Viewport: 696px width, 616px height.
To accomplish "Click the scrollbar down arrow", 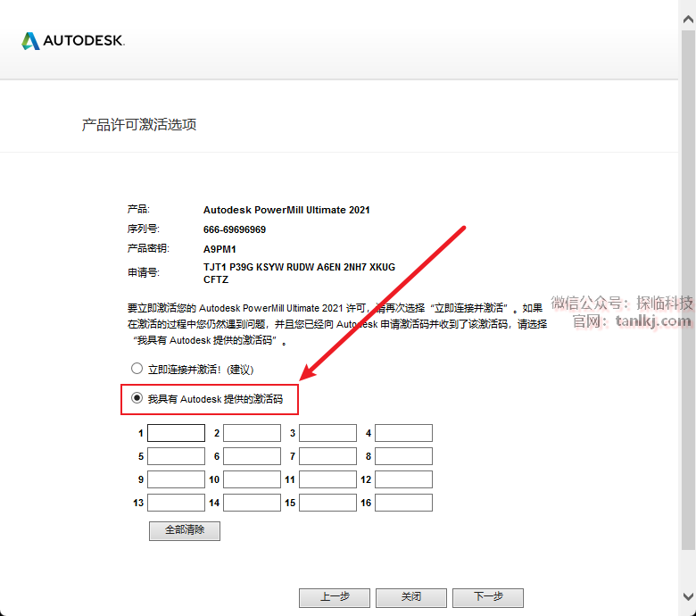I will 688,596.
